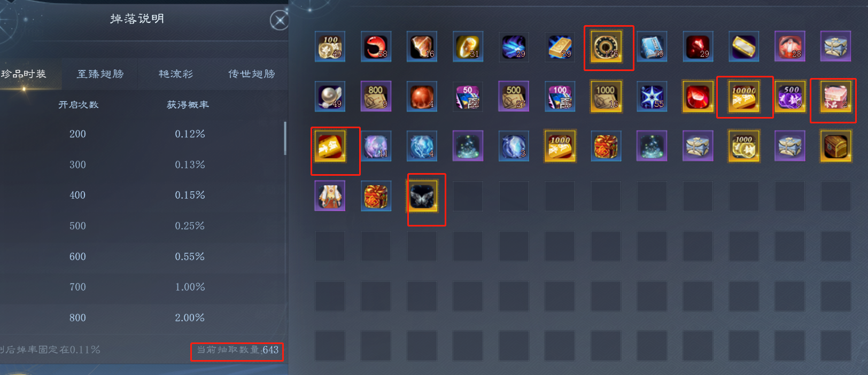This screenshot has height=375, width=868.
Task: Click the drop rate table scrollbar
Action: 285,138
